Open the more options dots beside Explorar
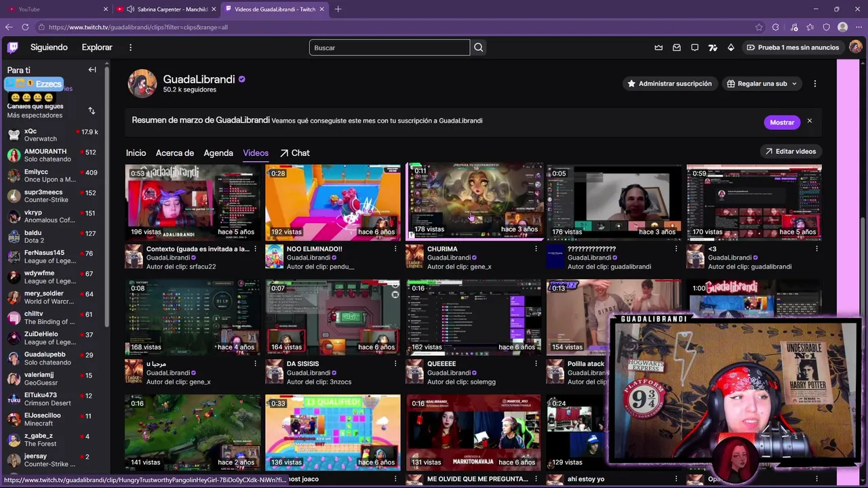This screenshot has width=868, height=488. 130,47
